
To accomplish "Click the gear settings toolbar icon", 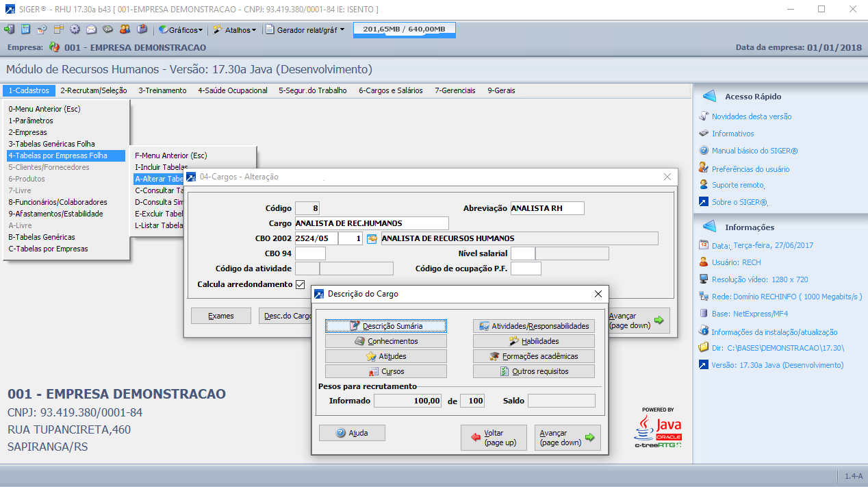I will click(x=75, y=29).
